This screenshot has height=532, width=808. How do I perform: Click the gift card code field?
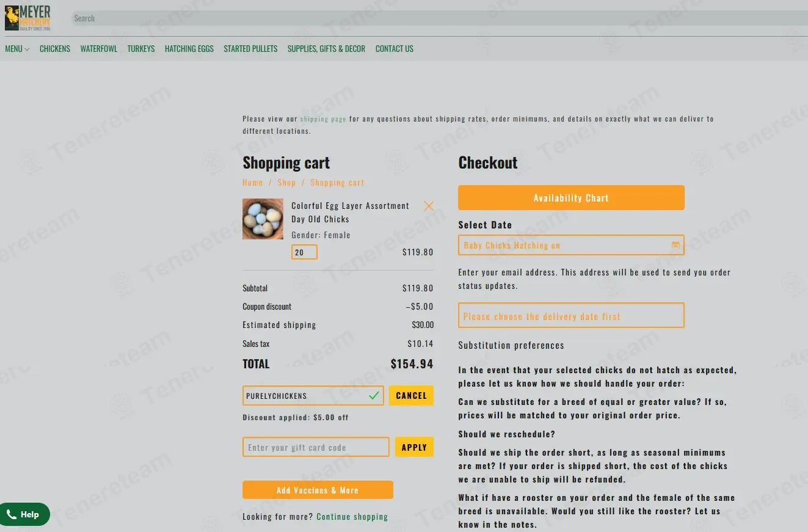pyautogui.click(x=316, y=447)
